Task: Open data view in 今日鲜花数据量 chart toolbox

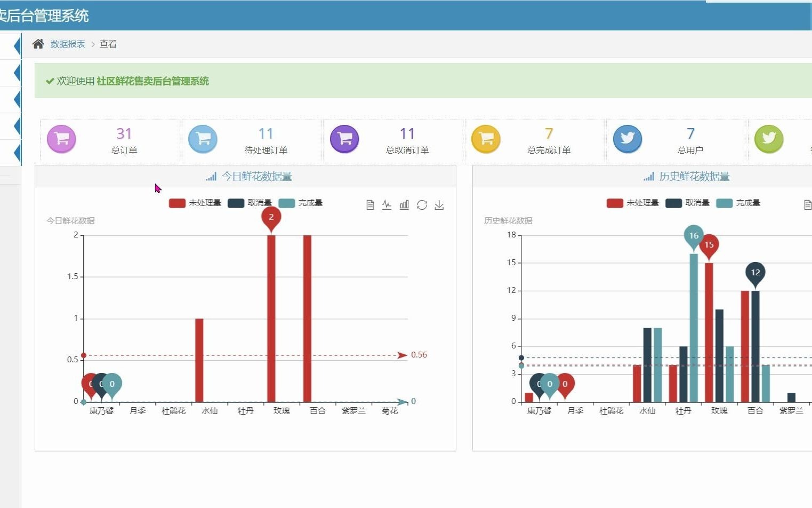Action: coord(370,205)
